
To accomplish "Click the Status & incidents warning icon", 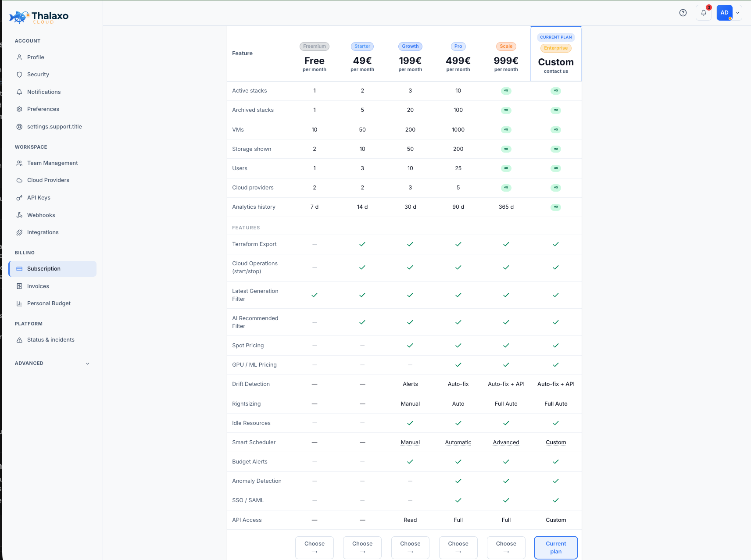I will point(19,340).
